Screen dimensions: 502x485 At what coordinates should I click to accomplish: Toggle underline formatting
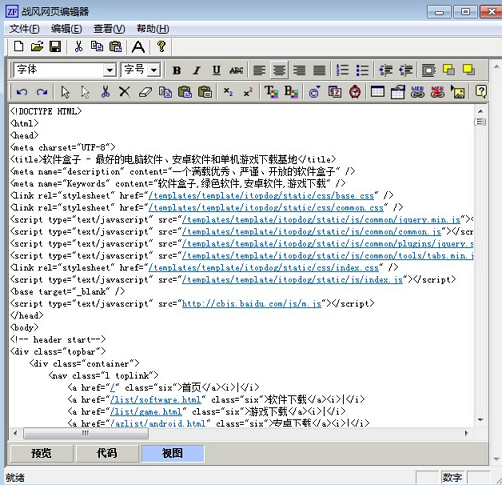216,70
